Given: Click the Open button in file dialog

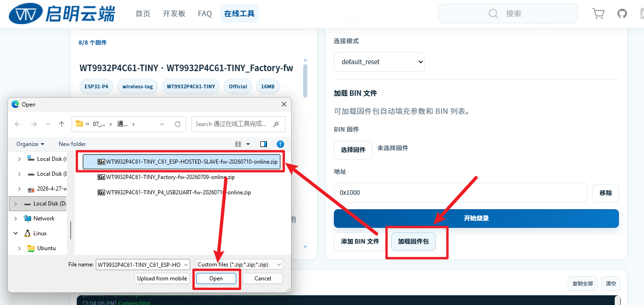Looking at the screenshot, I should [x=216, y=278].
